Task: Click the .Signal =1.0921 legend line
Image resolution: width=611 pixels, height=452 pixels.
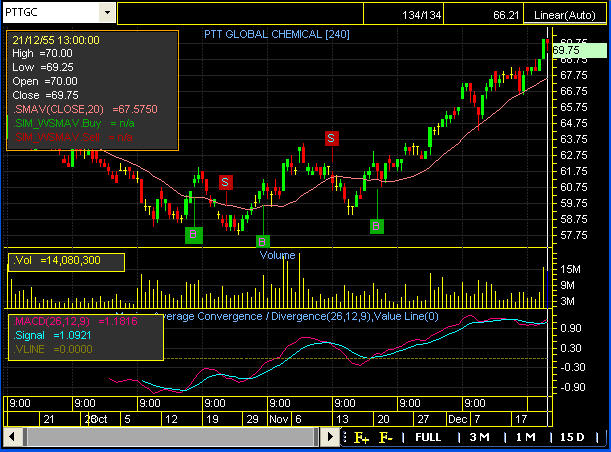Action: pos(52,335)
